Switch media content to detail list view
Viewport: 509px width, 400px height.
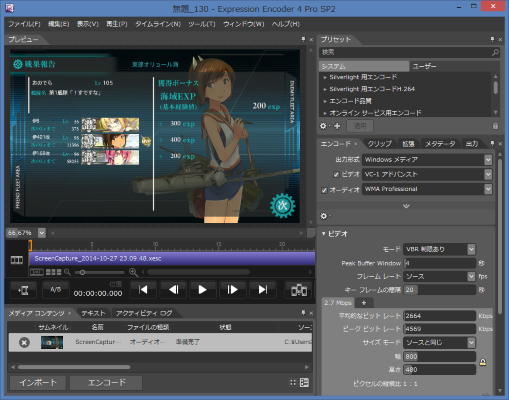coord(304,383)
